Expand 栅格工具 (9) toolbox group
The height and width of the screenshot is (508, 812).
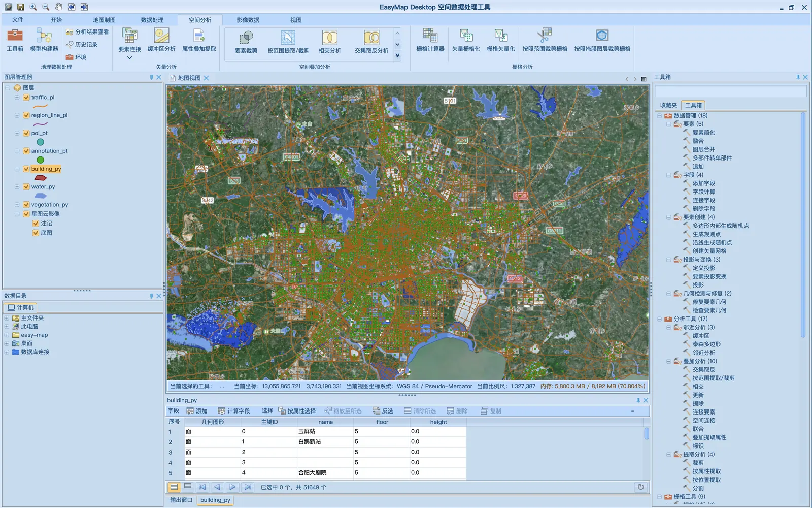(x=659, y=497)
